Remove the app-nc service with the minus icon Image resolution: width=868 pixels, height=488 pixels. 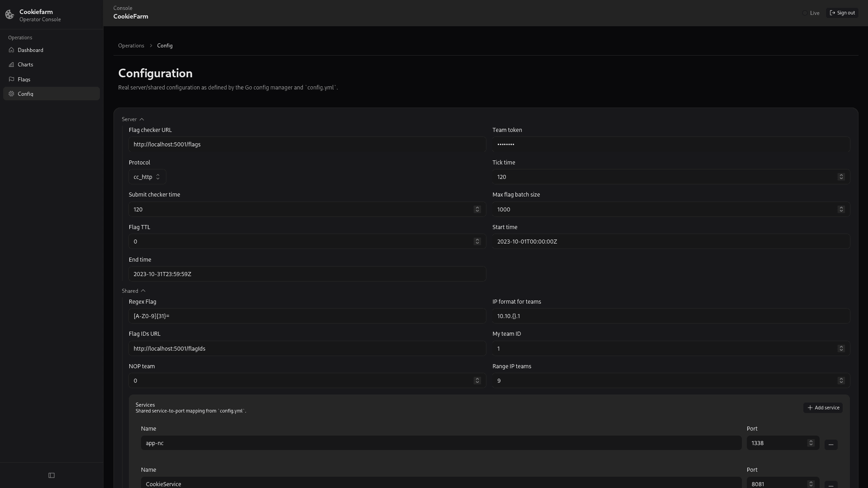(x=831, y=445)
